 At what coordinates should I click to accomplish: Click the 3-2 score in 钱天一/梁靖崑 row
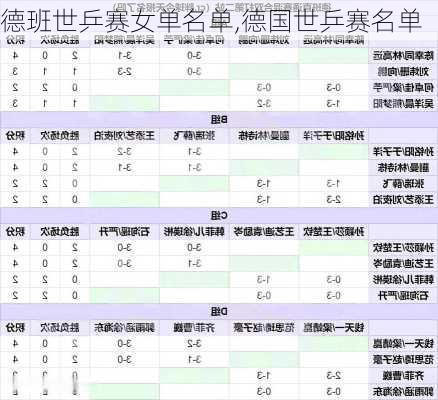(x=194, y=344)
